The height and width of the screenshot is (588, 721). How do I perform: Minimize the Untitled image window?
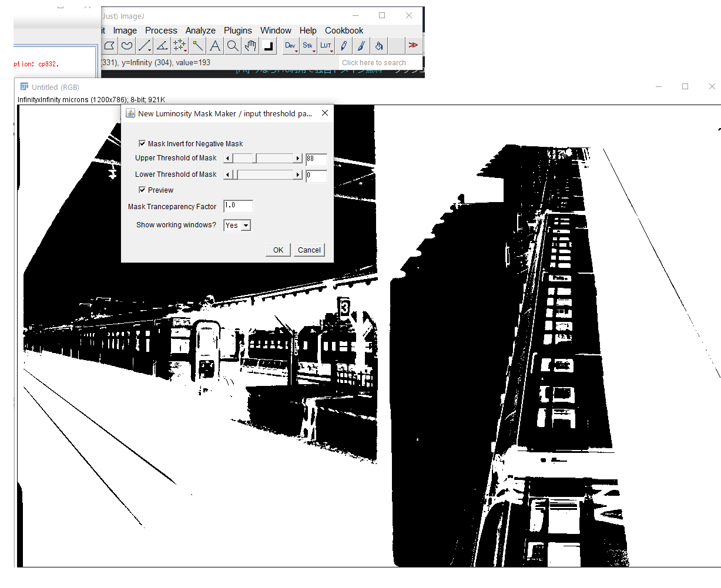click(659, 86)
